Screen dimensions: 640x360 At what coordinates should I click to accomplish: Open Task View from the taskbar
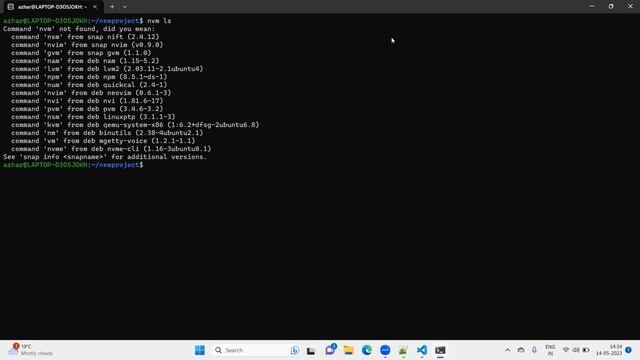(x=311, y=350)
